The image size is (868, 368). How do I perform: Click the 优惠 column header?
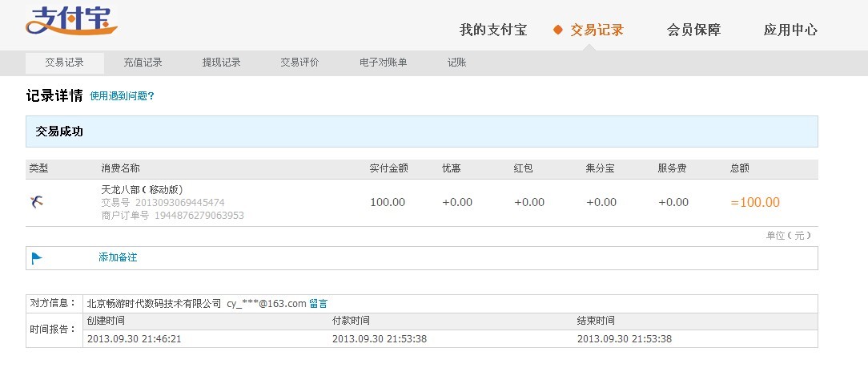(x=451, y=168)
